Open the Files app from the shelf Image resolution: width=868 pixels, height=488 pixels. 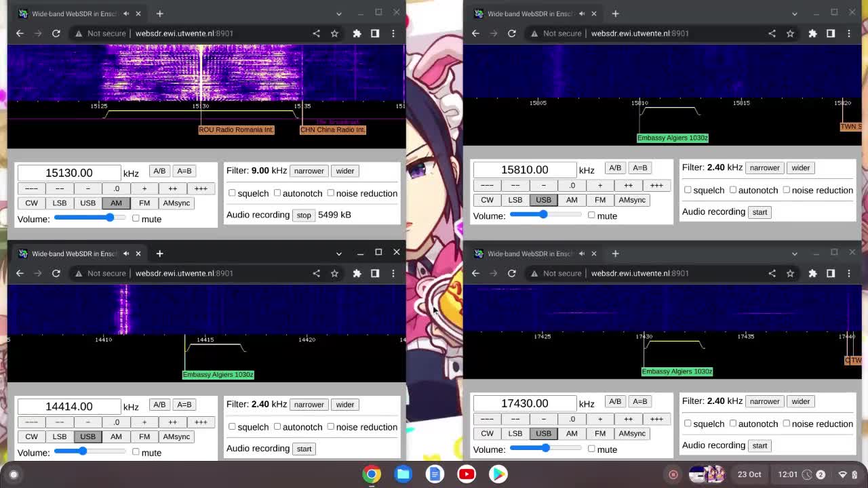pyautogui.click(x=403, y=474)
